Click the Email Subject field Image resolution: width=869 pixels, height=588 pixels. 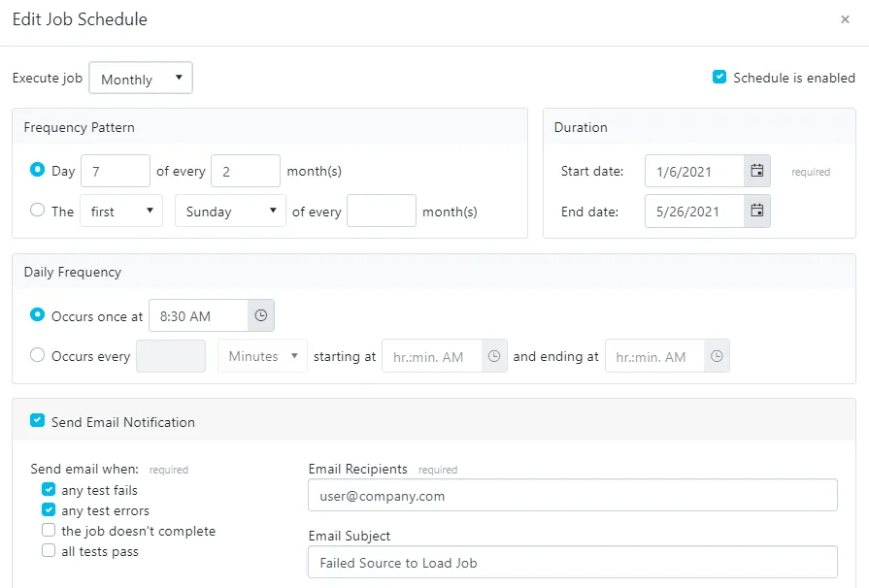coord(573,563)
